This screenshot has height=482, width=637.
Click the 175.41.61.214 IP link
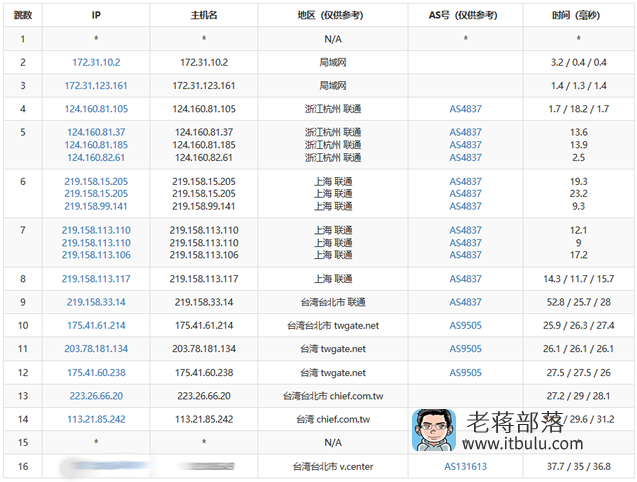coord(96,326)
